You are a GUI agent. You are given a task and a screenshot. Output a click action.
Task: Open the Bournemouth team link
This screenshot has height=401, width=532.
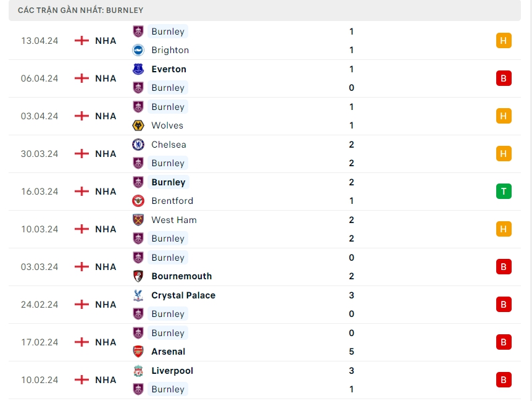pos(181,276)
